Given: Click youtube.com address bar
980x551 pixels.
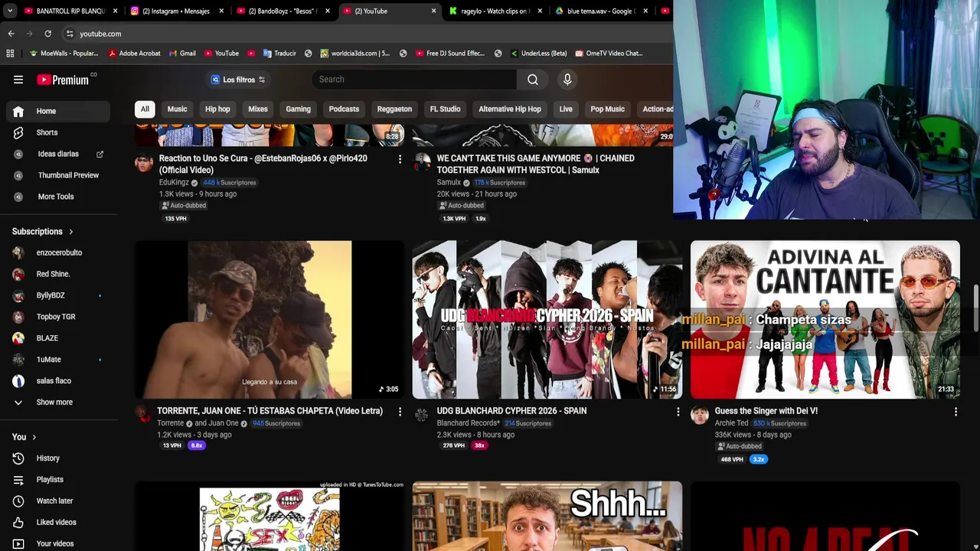Looking at the screenshot, I should pyautogui.click(x=100, y=34).
